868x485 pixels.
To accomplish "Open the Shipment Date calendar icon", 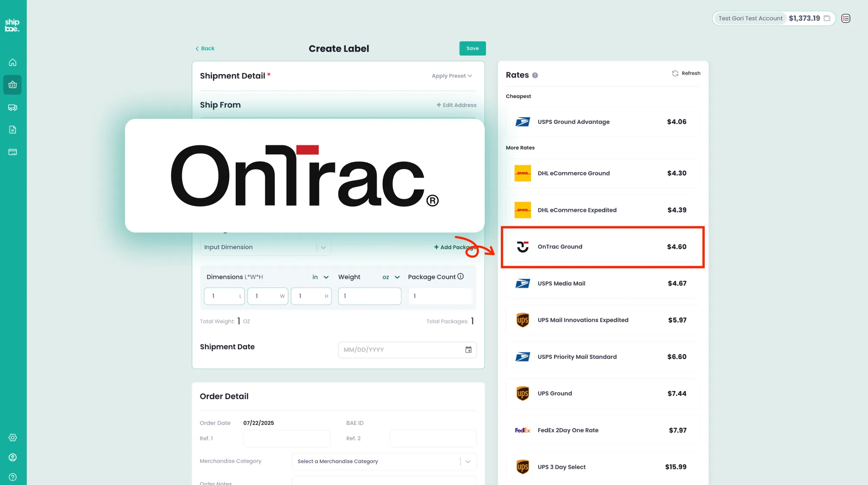I will 468,350.
